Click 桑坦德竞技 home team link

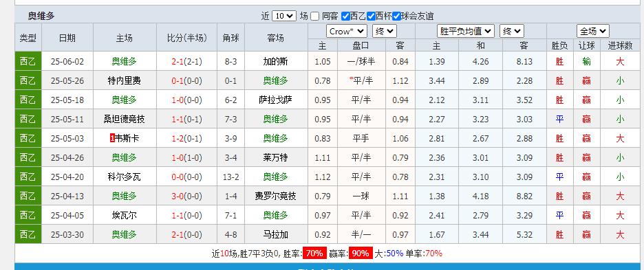click(124, 120)
